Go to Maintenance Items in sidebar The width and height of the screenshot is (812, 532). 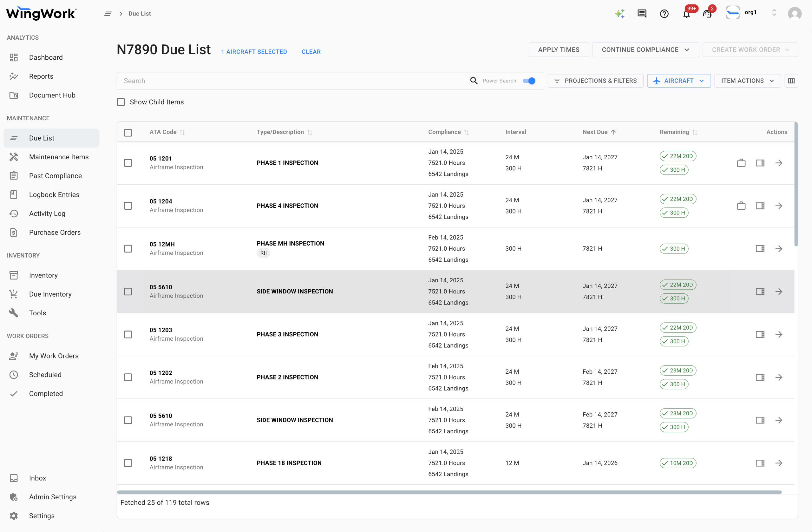pyautogui.click(x=59, y=157)
